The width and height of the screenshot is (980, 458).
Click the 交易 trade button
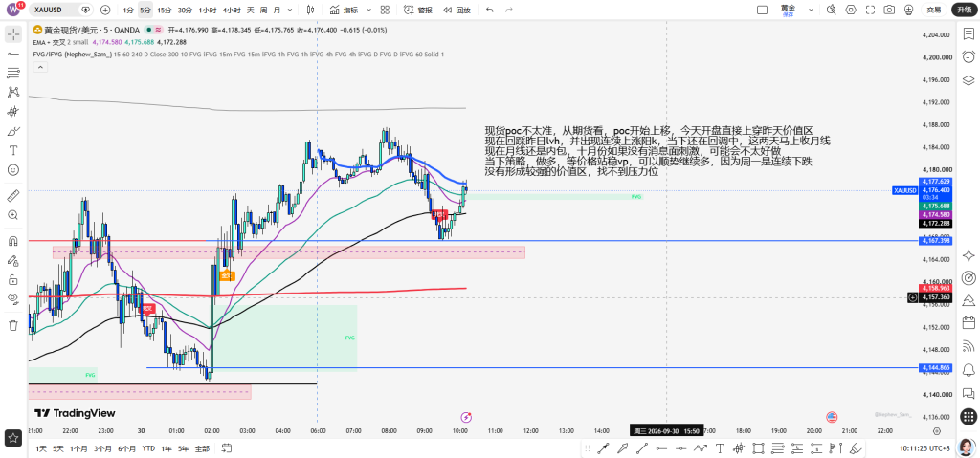pos(934,10)
